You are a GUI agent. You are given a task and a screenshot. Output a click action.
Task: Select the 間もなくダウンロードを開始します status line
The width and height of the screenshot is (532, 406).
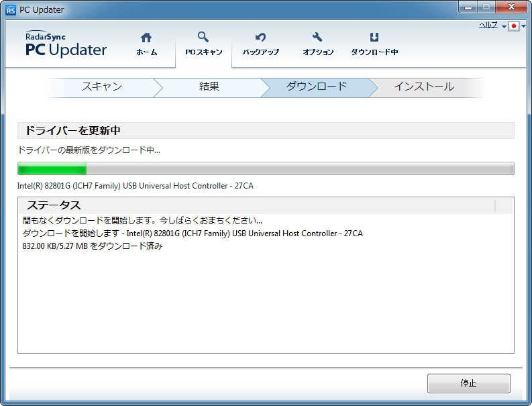142,221
